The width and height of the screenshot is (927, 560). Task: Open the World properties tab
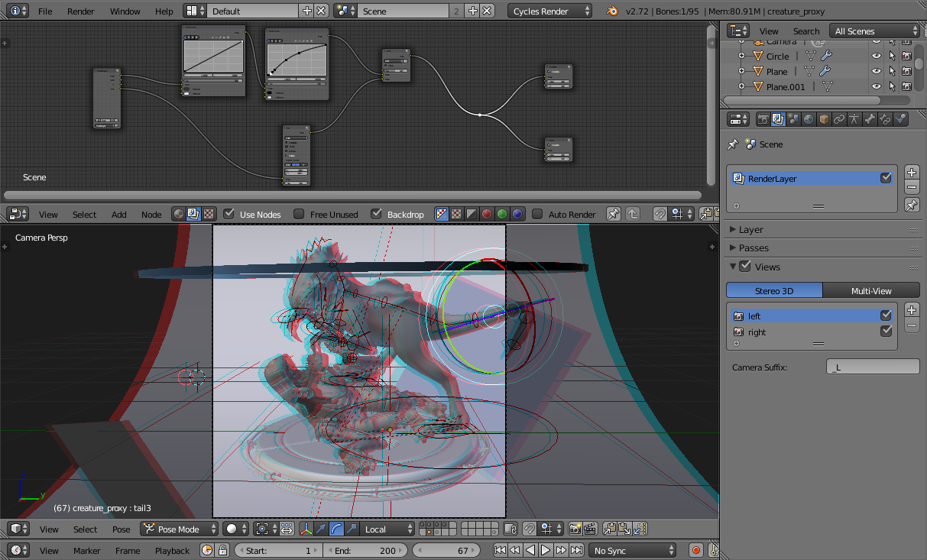click(x=809, y=119)
